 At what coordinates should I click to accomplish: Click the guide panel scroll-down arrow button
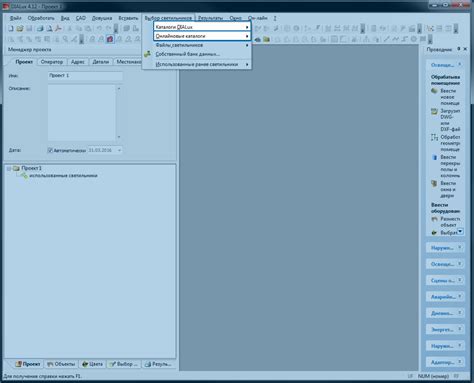tap(460, 231)
